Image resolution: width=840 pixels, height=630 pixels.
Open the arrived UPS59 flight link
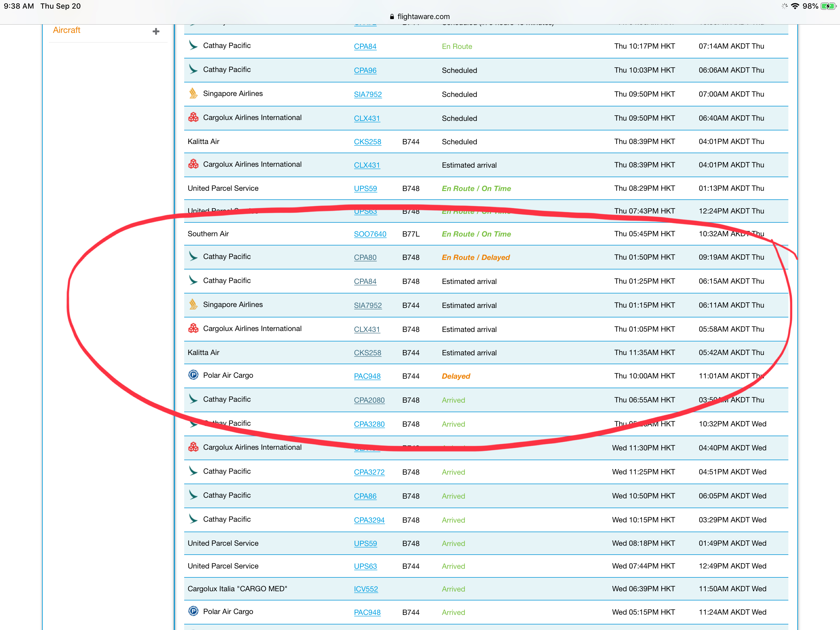click(x=365, y=543)
